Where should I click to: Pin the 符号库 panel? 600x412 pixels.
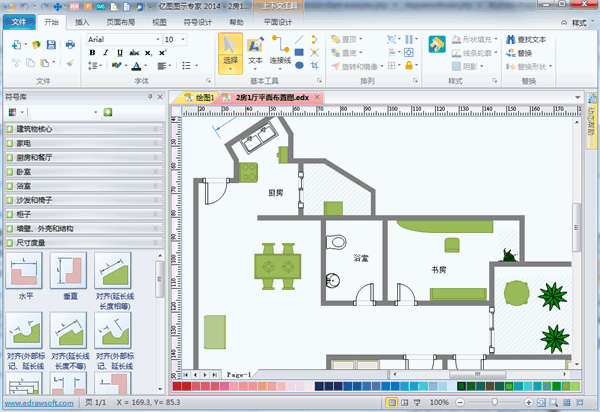pos(150,97)
